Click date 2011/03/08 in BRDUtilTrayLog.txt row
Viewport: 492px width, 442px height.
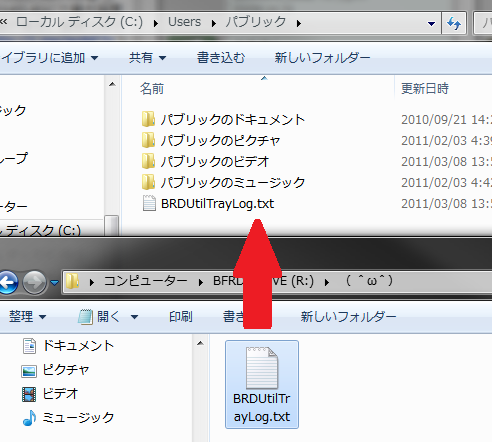point(446,204)
